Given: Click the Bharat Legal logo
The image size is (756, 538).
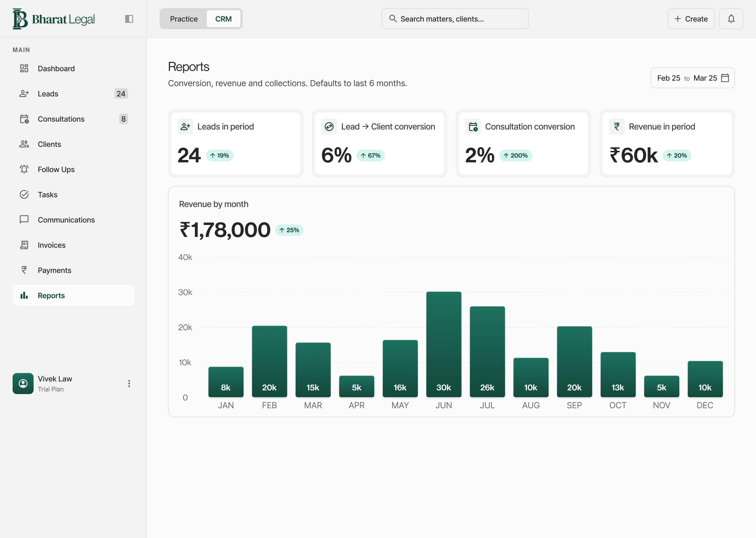Looking at the screenshot, I should tap(54, 19).
